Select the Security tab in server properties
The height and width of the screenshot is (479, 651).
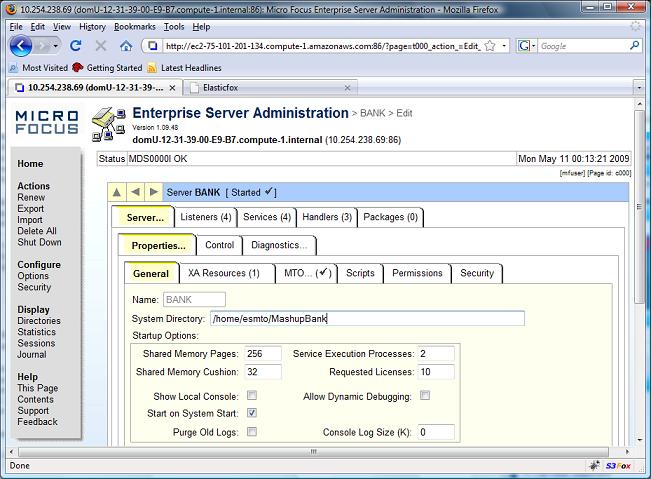click(477, 273)
